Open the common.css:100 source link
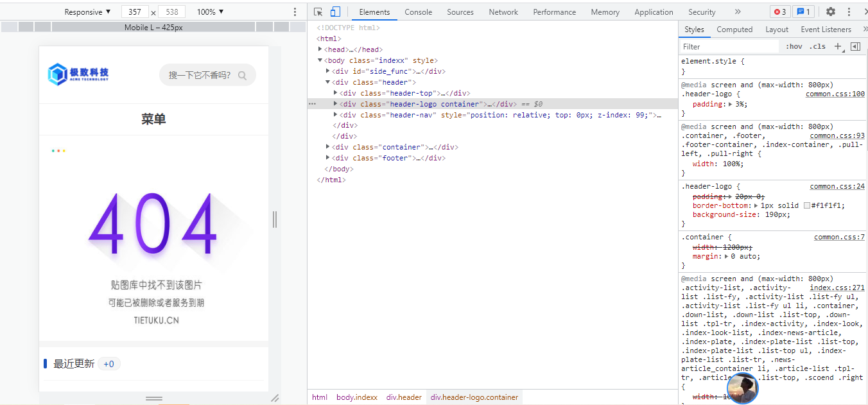Viewport: 868px width, 405px height. pos(835,94)
